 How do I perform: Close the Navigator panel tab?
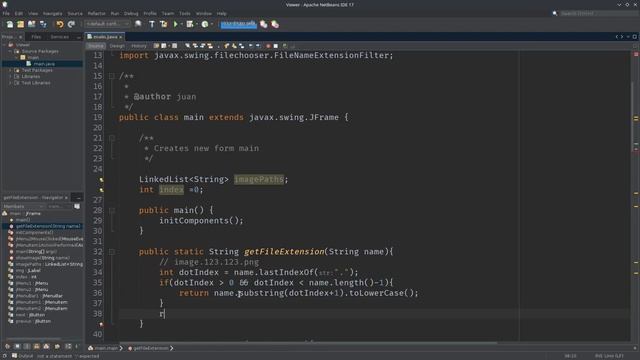[x=67, y=198]
